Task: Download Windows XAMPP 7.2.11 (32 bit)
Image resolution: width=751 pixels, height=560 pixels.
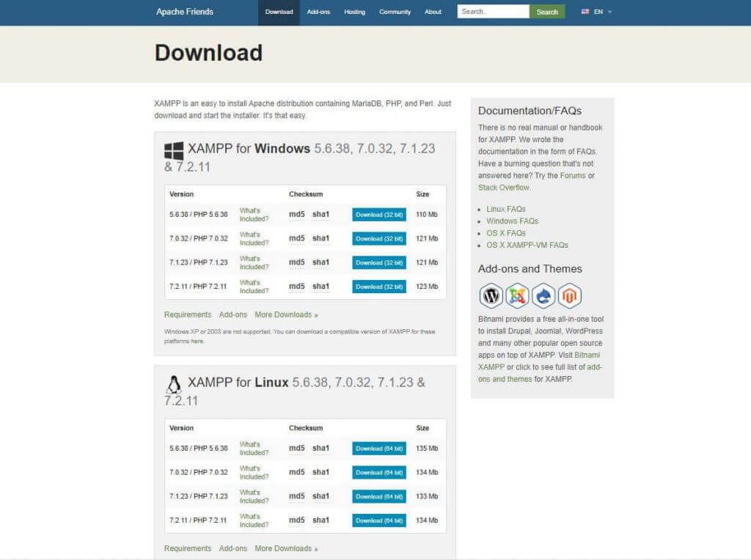Action: pyautogui.click(x=379, y=286)
